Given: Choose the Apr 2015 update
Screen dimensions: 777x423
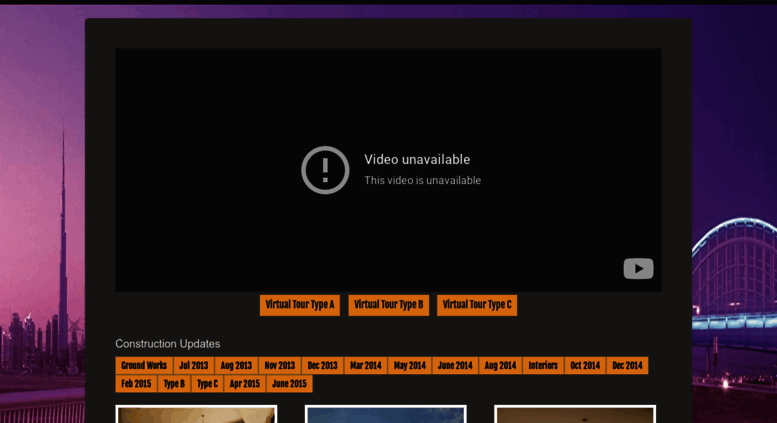Looking at the screenshot, I should [x=245, y=384].
